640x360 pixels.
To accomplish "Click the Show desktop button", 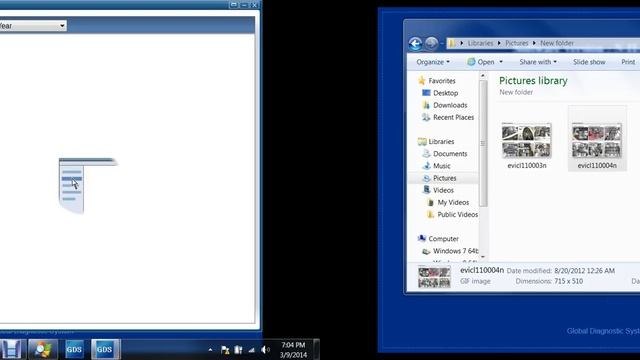I will coord(316,350).
